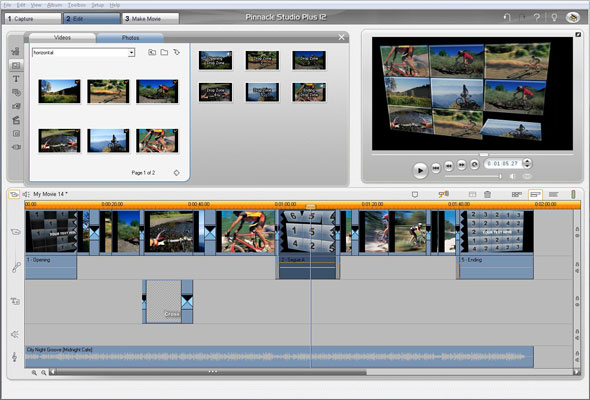The width and height of the screenshot is (590, 400).
Task: Select the 2 Edit tab
Action: click(x=91, y=18)
